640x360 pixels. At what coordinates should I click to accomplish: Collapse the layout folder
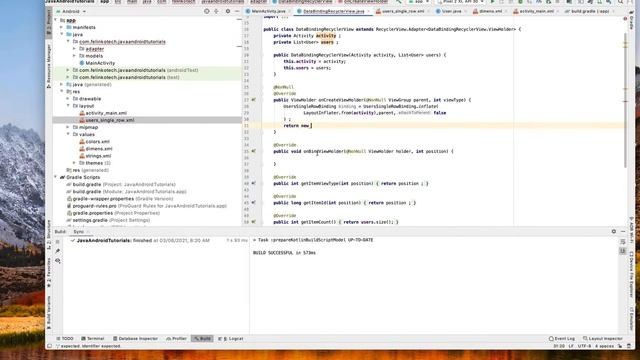(x=68, y=105)
